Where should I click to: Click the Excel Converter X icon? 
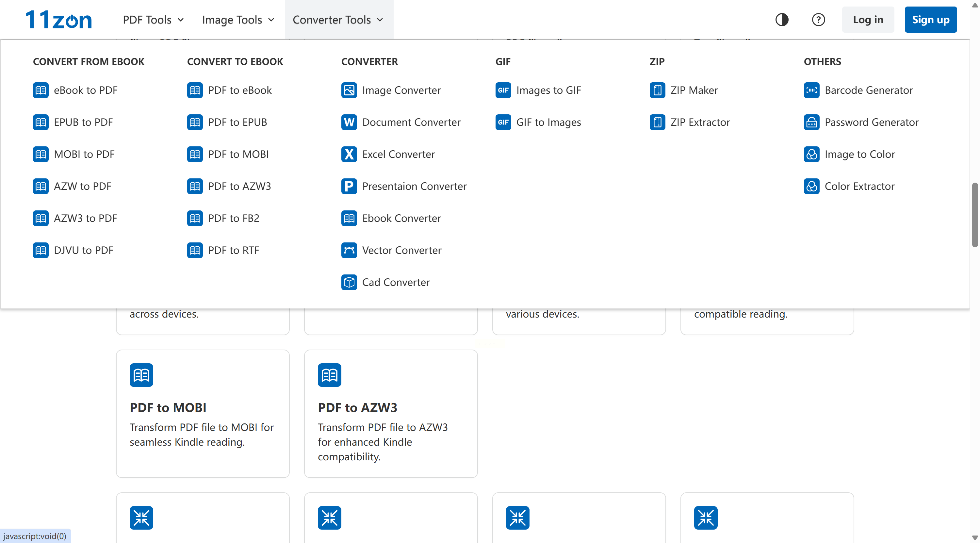point(349,154)
